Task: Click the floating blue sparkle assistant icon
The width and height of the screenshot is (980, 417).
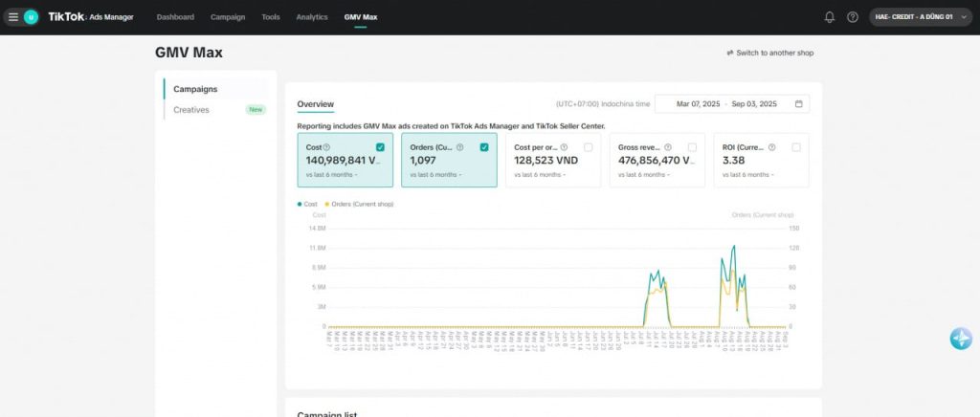Action: click(961, 339)
